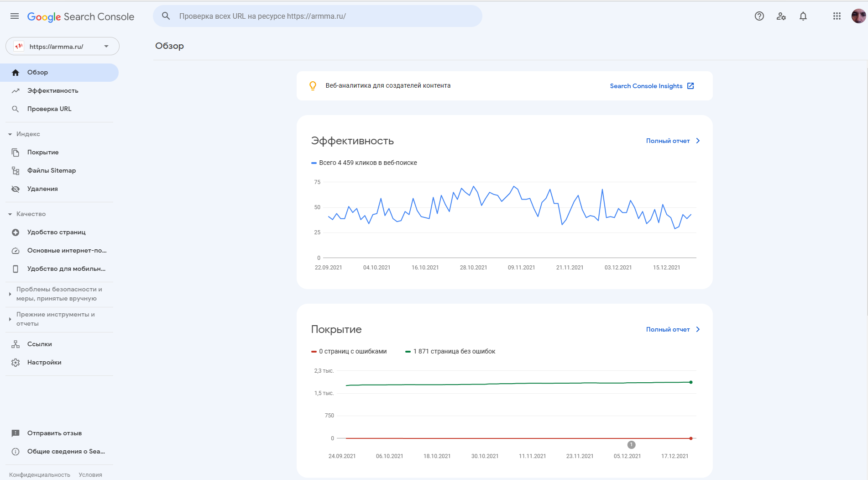Go to Файлы Sitemap in the sidebar
The height and width of the screenshot is (480, 868).
[51, 171]
